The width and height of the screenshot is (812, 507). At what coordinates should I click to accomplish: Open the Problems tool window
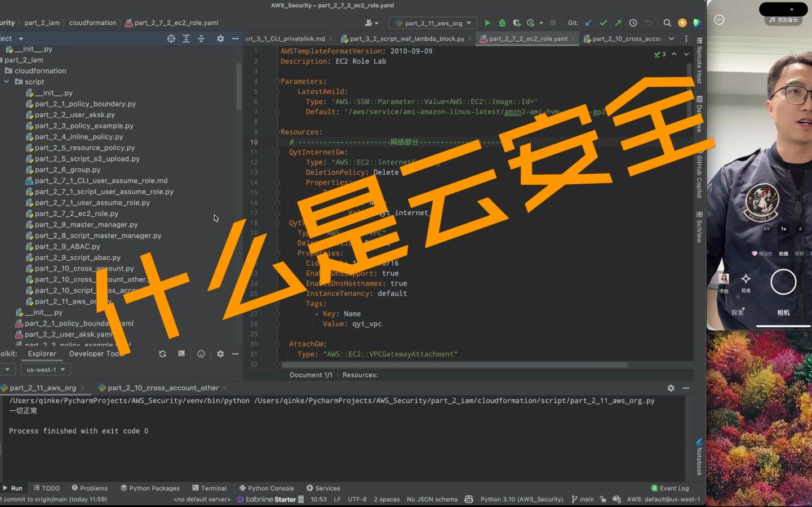(90, 488)
